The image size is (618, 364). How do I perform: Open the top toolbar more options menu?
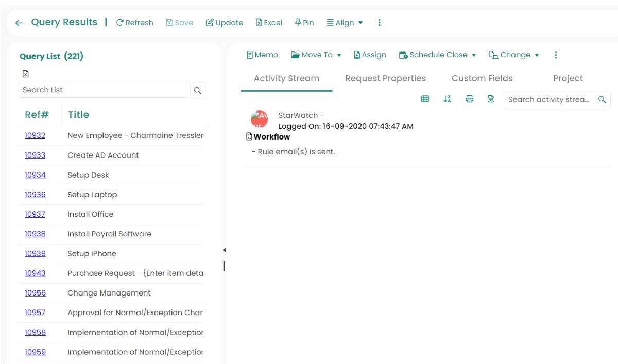[380, 23]
